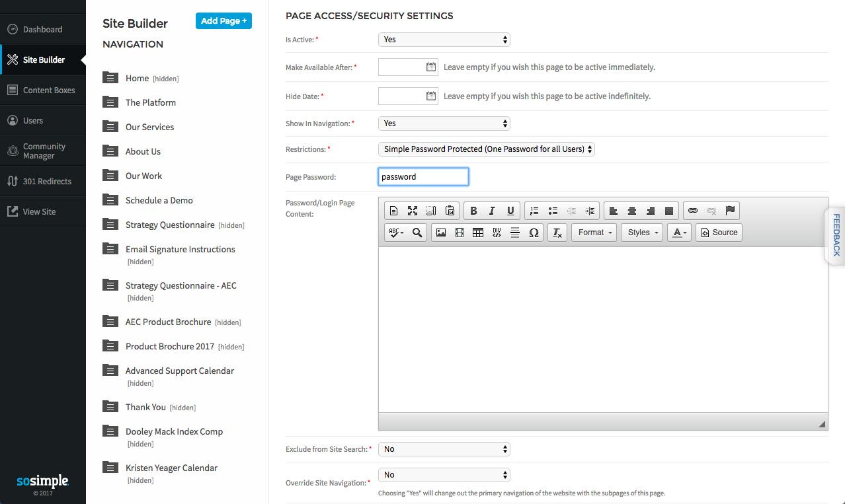Go to Content Boxes in the sidebar
The height and width of the screenshot is (504, 845).
[49, 90]
